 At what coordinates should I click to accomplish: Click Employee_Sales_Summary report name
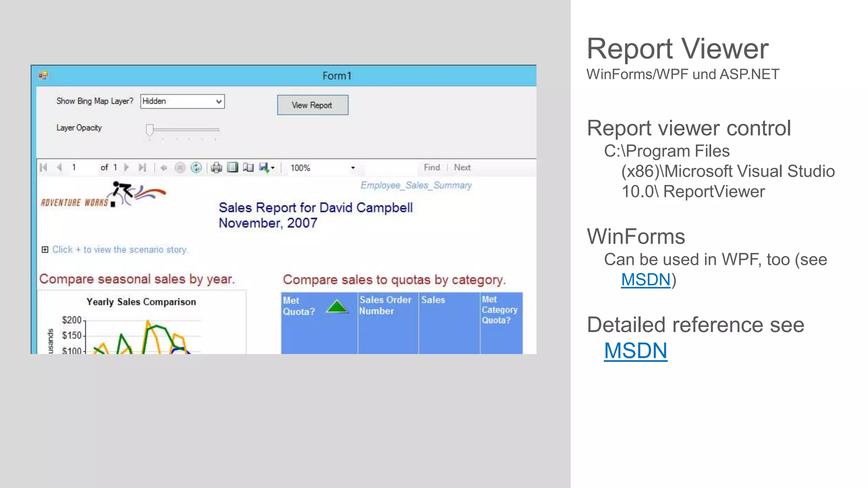[416, 185]
